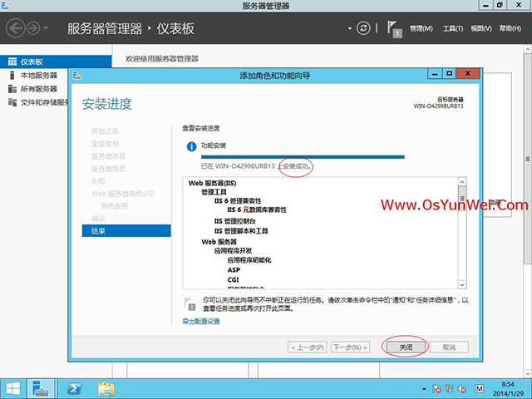Open the 帮助(H) menu
532x399 pixels.
point(510,28)
